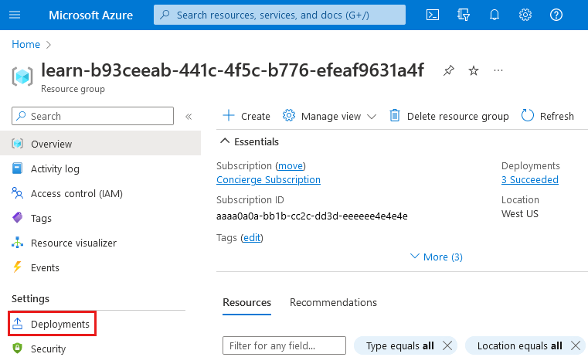Pin the resource group to dashboard

click(x=448, y=70)
